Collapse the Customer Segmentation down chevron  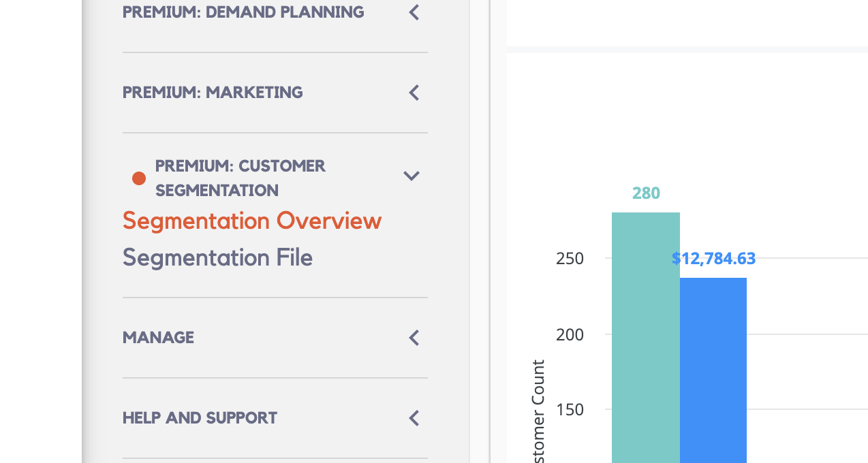(x=411, y=176)
